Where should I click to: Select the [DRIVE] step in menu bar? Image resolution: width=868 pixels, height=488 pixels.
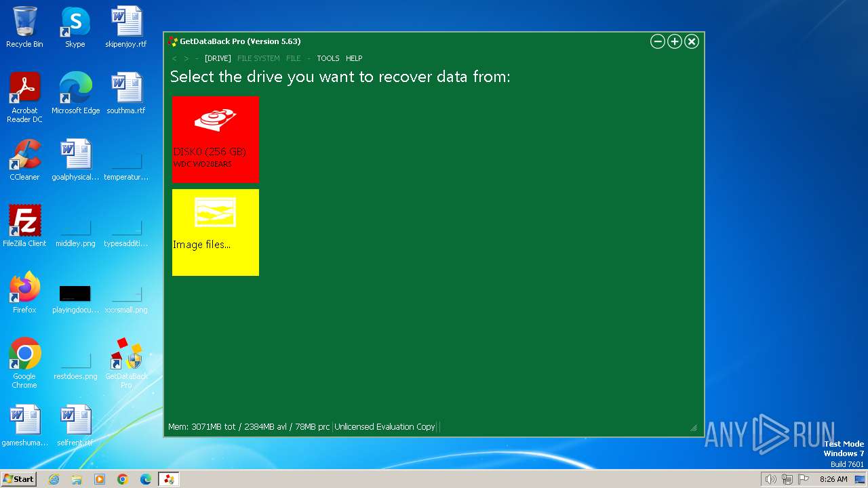(x=218, y=58)
